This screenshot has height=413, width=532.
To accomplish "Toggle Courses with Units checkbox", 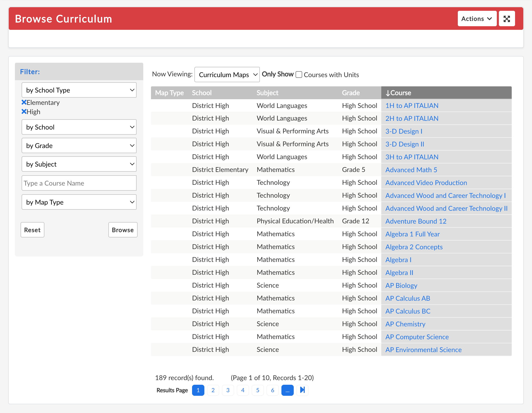I will (x=299, y=75).
